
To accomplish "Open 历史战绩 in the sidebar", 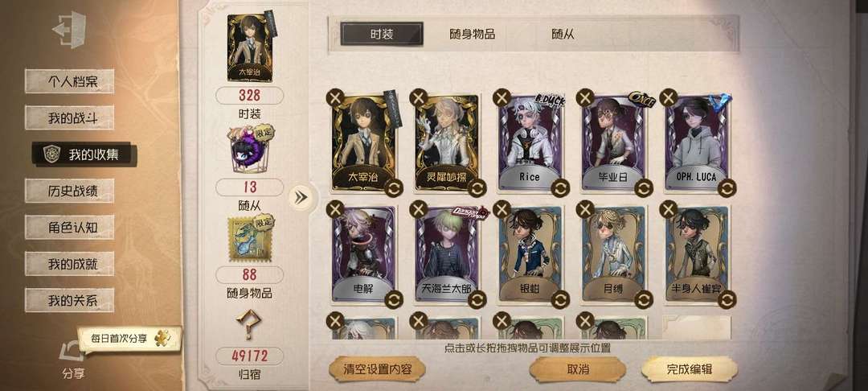I will [70, 191].
